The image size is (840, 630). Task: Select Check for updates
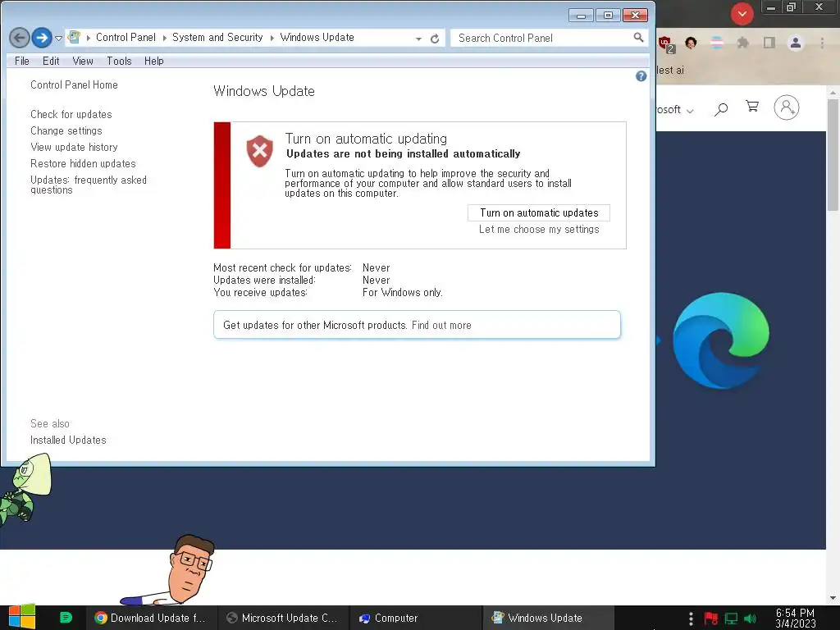click(x=71, y=114)
